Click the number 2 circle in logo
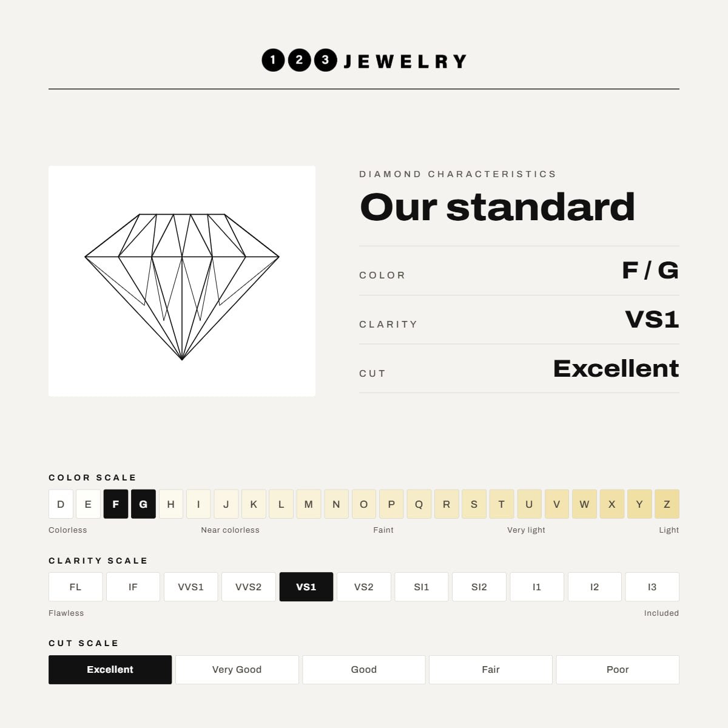 [299, 60]
